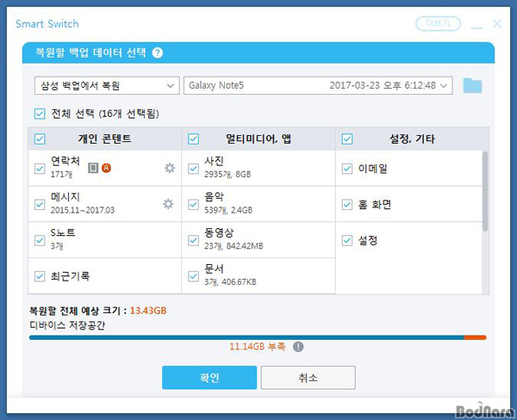Click the 539개, 2.4GB music count
517x420 pixels.
228,210
